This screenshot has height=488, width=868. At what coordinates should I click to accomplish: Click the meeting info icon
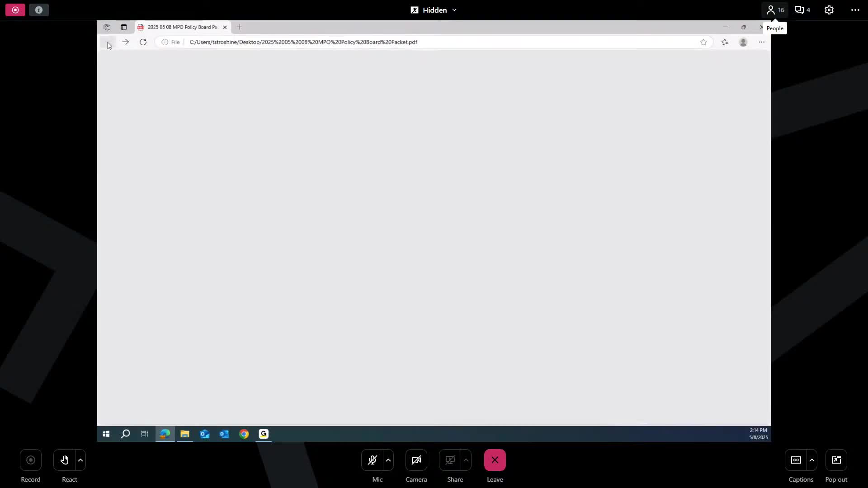coord(39,10)
